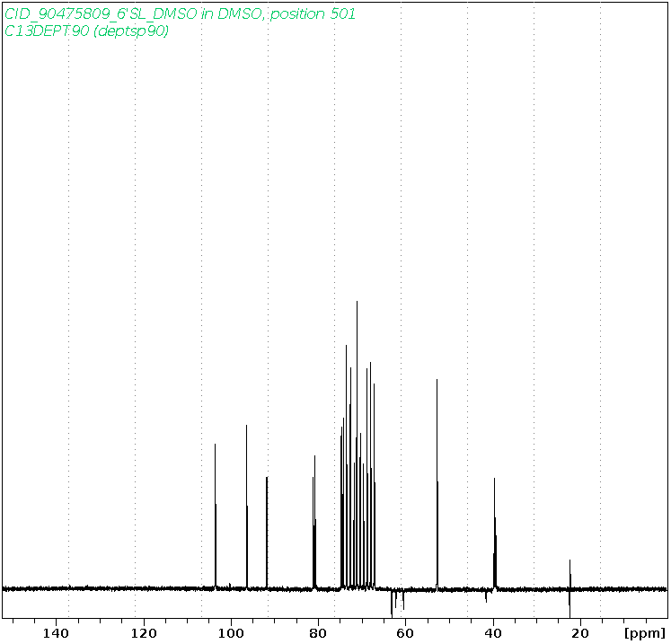The height and width of the screenshot is (644, 671).
Task: Click the peak near 96 ppm
Action: (x=247, y=507)
